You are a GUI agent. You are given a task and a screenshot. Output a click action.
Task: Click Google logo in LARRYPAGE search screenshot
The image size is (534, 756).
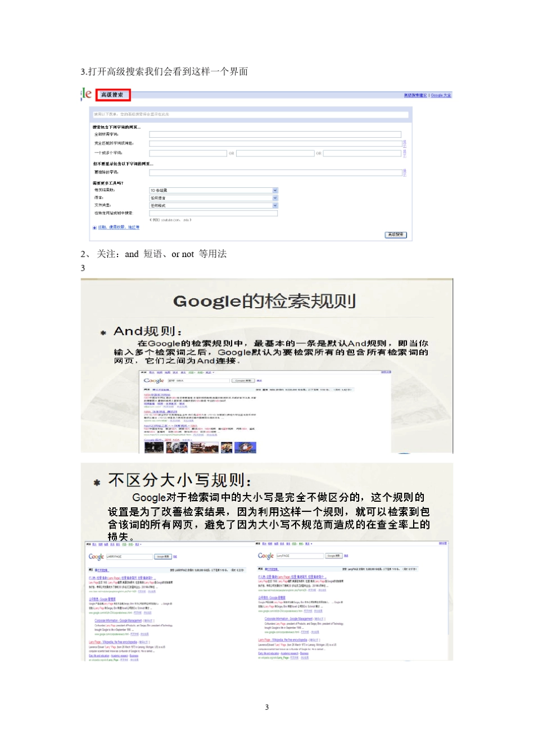tap(96, 557)
